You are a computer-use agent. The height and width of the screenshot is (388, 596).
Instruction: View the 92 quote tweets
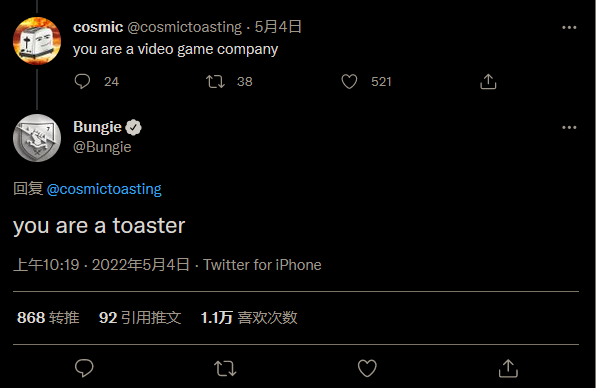(x=140, y=318)
